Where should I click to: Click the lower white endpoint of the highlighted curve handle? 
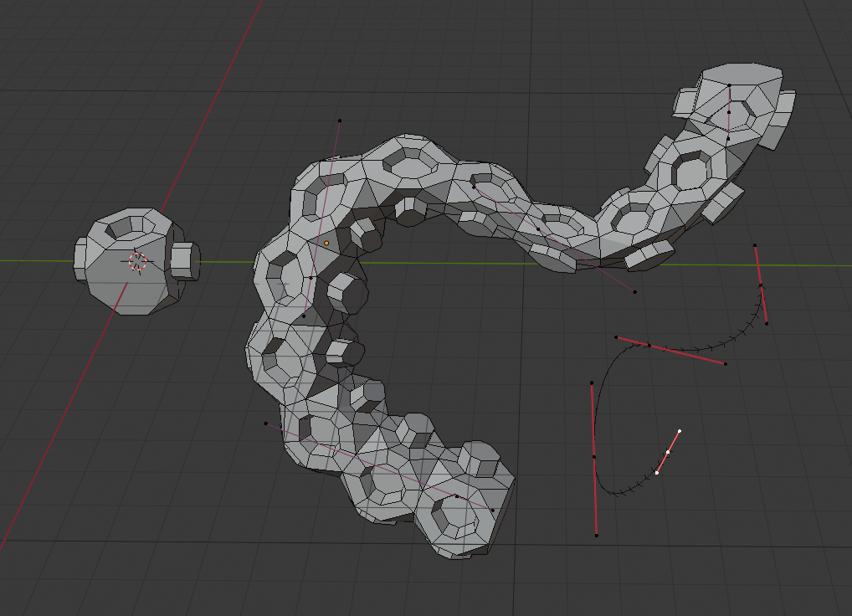click(x=656, y=473)
